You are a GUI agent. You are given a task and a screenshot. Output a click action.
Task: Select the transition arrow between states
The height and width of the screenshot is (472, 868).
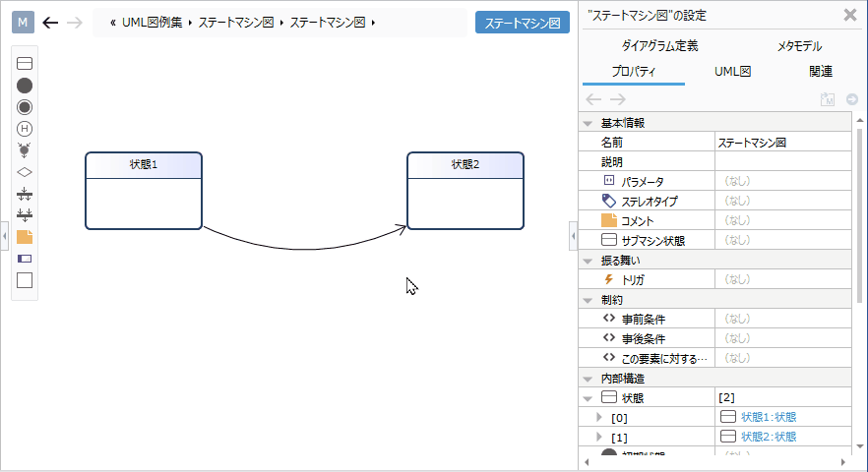click(x=304, y=249)
